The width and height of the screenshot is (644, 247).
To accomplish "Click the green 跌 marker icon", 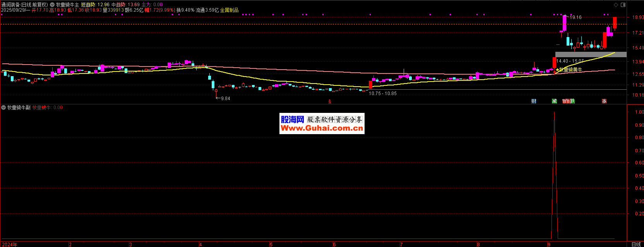I will pyautogui.click(x=572, y=101).
